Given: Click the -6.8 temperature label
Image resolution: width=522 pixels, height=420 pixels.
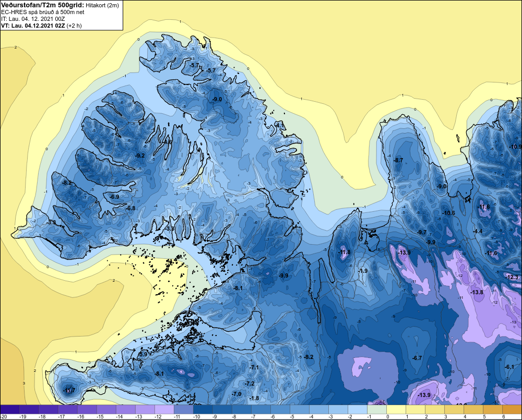Looking at the screenshot, I should [130, 208].
